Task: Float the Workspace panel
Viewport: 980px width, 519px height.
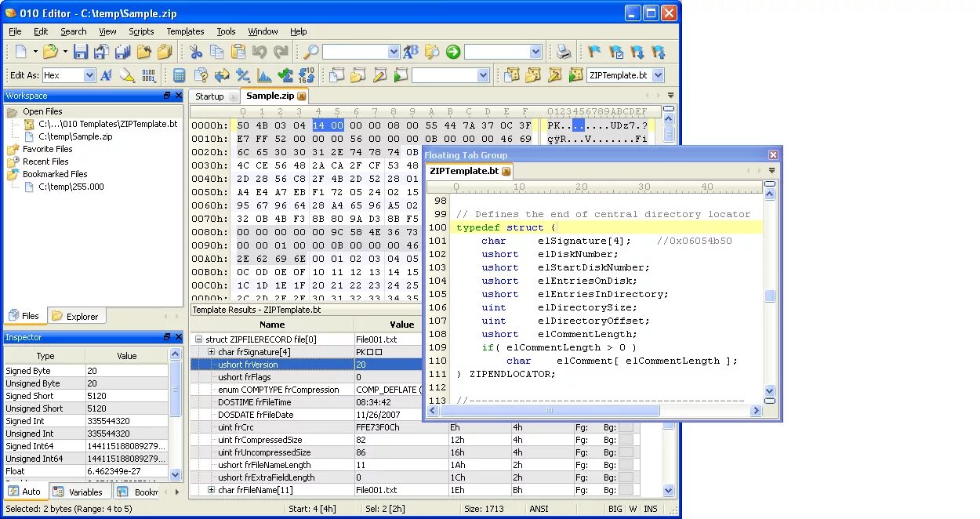Action: tap(166, 96)
